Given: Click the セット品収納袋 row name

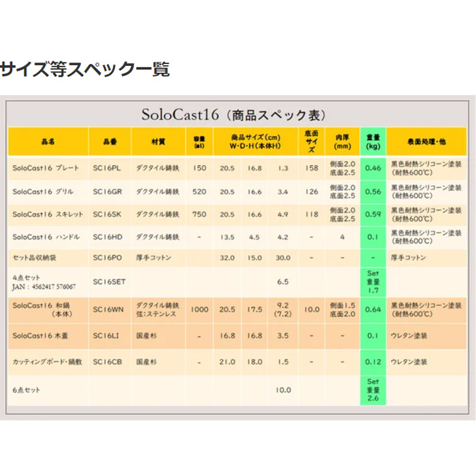Looking at the screenshot, I should (x=34, y=258).
